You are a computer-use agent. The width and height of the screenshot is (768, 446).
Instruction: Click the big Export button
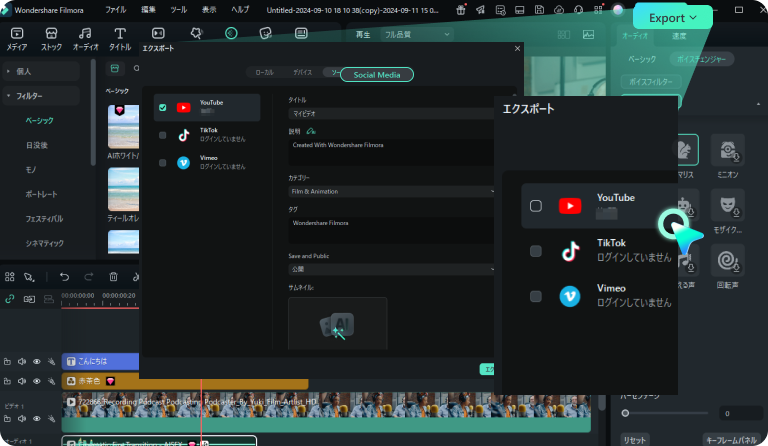(x=672, y=18)
